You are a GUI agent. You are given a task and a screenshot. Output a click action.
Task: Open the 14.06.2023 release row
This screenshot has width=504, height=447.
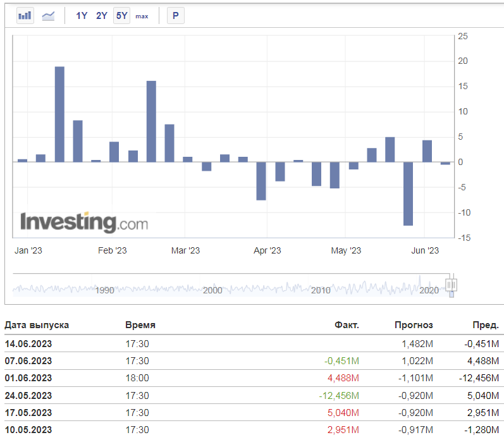pyautogui.click(x=252, y=343)
